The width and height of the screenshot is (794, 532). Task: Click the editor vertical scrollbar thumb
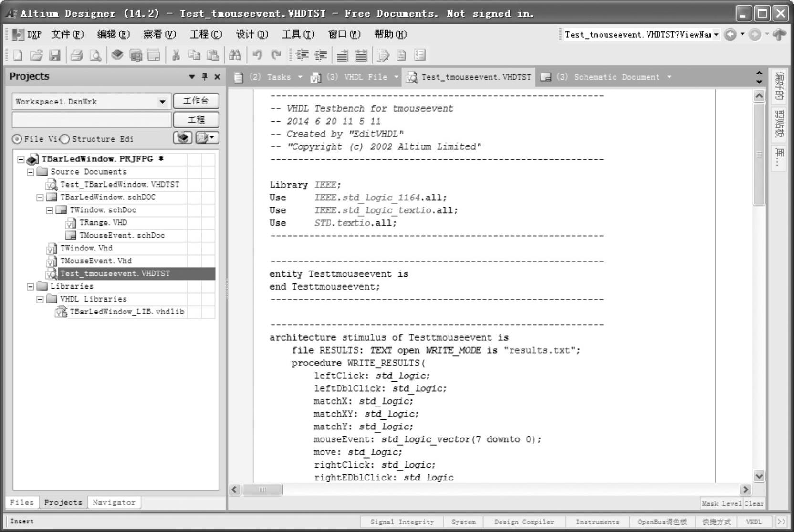coord(759,154)
